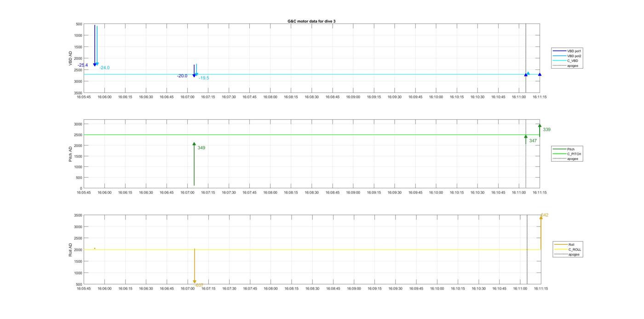Screen dimensions: 644x319
Task: Click the orange roll arrow labeled 642
Action: (x=541, y=232)
